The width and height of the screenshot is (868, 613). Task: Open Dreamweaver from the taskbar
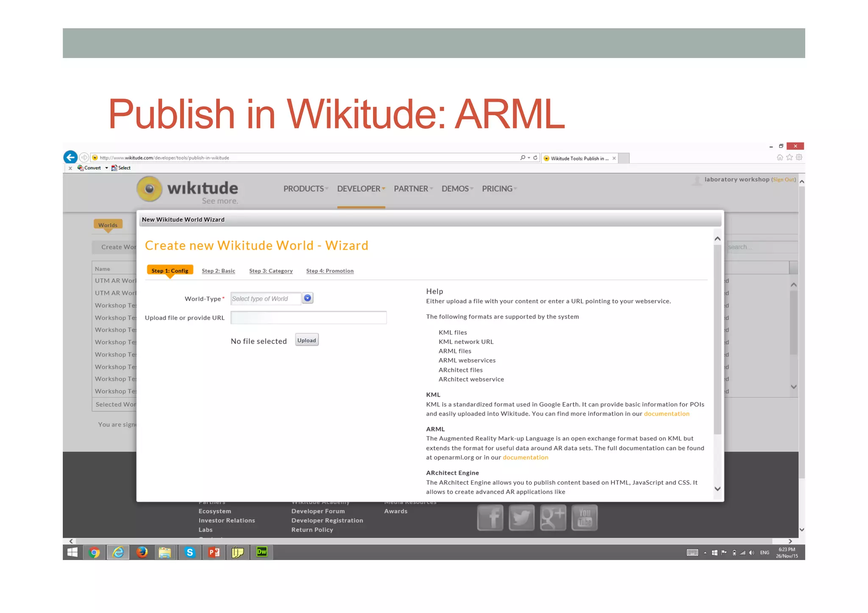[262, 552]
